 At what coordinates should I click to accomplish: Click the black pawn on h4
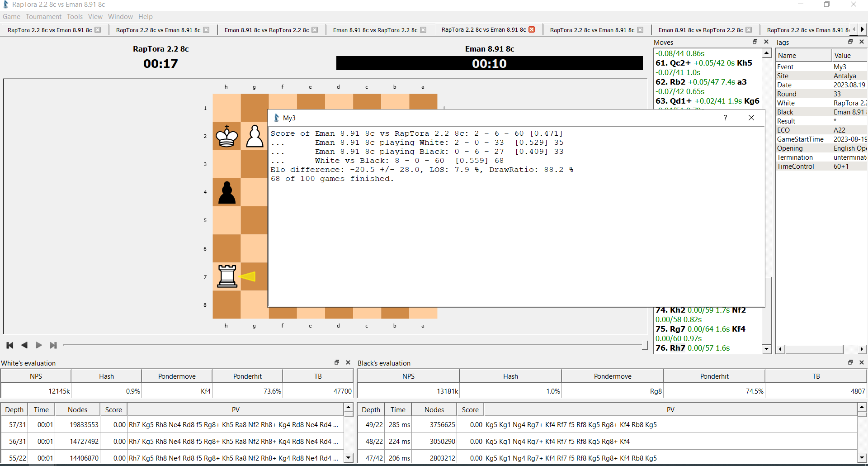click(227, 192)
